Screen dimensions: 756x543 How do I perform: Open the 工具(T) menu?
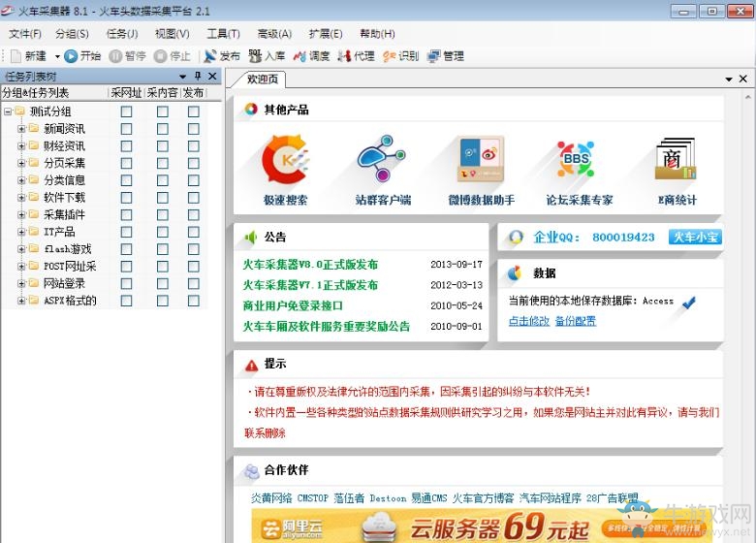[223, 34]
